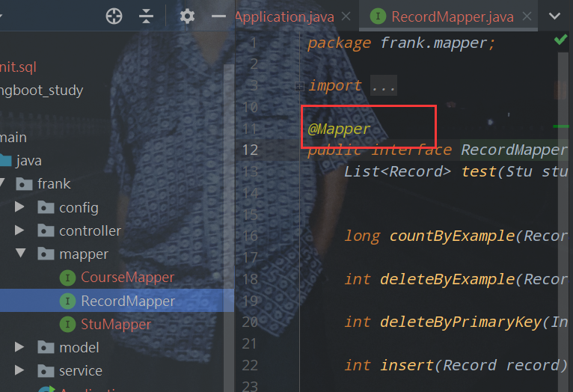Click the test method name

[478, 171]
